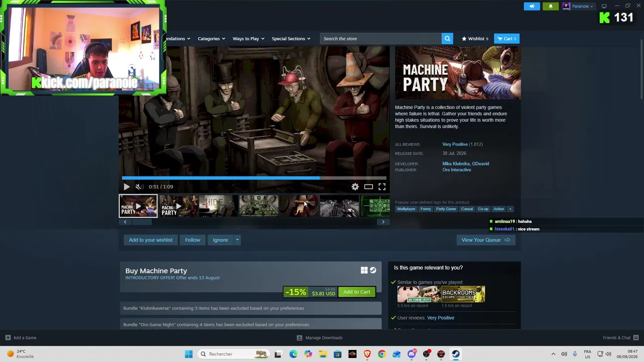Open the Steam notifications bell
The width and height of the screenshot is (644, 362).
pyautogui.click(x=550, y=6)
